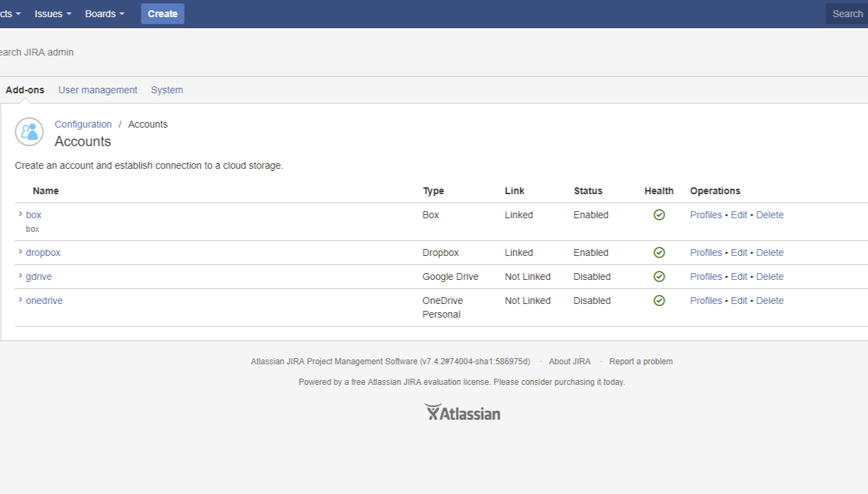The image size is (868, 494).
Task: Click the Dropbox type cell
Action: 441,252
